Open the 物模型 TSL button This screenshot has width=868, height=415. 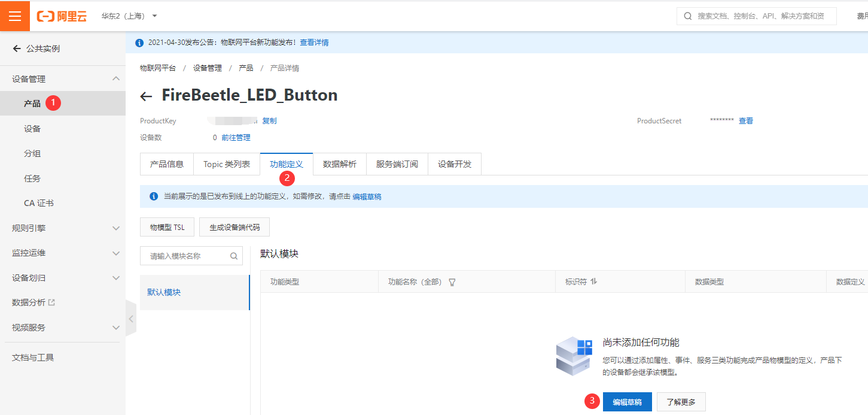[x=167, y=228]
